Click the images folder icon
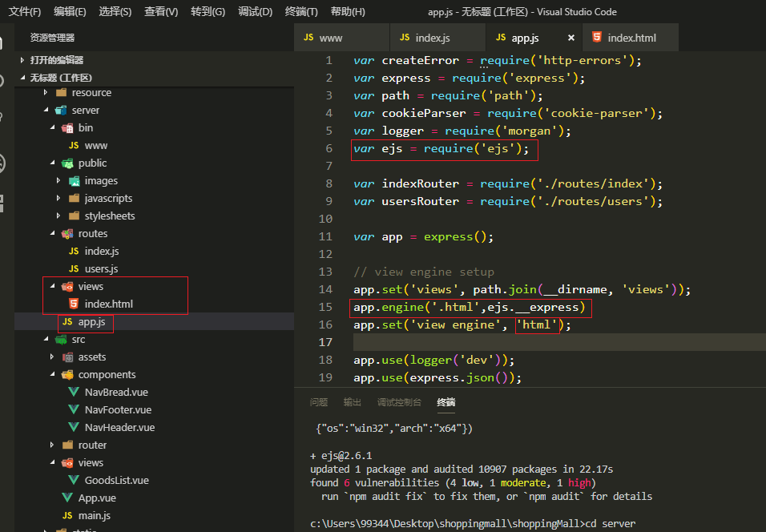Viewport: 766px width, 532px height. coord(74,181)
